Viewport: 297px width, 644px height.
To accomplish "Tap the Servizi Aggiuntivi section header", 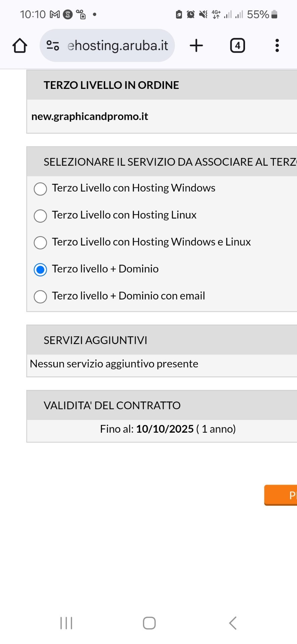I will (x=95, y=340).
